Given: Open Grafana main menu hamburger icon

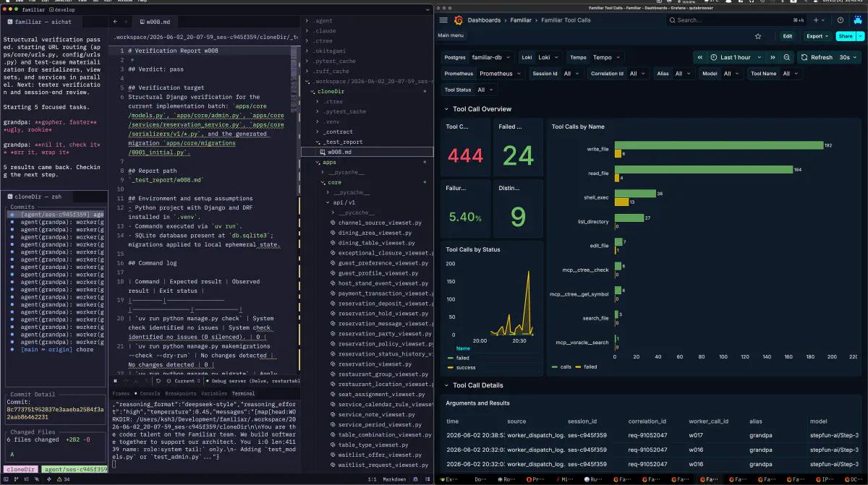Looking at the screenshot, I should 443,20.
